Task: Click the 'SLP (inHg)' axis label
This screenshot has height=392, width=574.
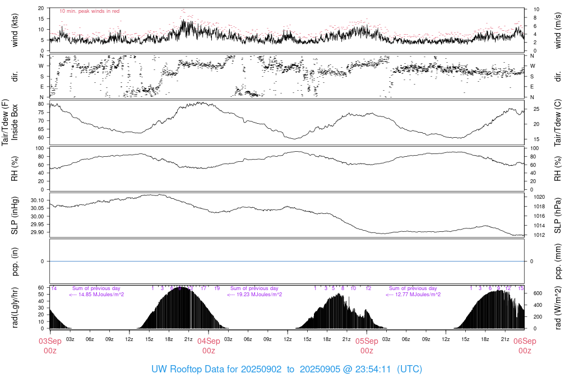Action: 15,216
